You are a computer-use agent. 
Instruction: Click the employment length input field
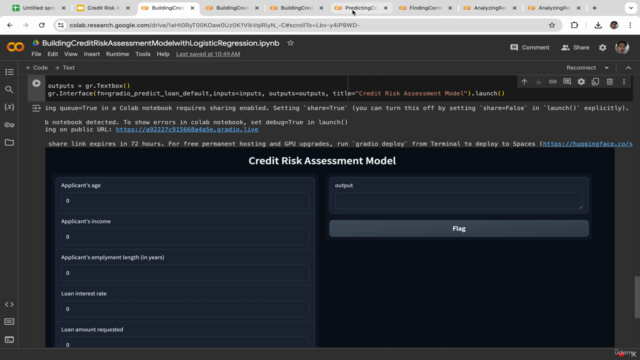[185, 273]
